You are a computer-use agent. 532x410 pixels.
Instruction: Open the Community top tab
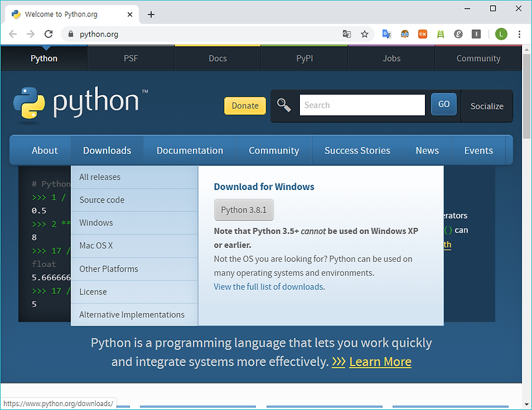[x=478, y=58]
